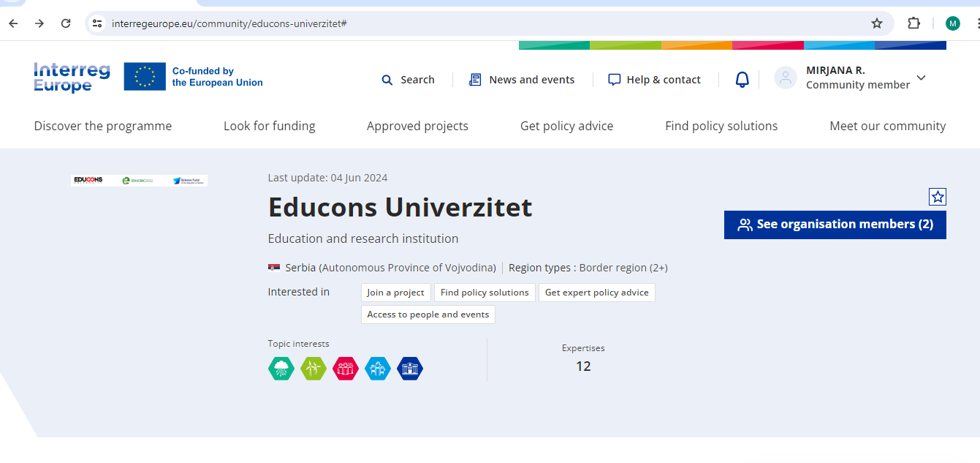Bookmark this page with the address bar star
The width and height of the screenshot is (980, 463).
(x=877, y=23)
